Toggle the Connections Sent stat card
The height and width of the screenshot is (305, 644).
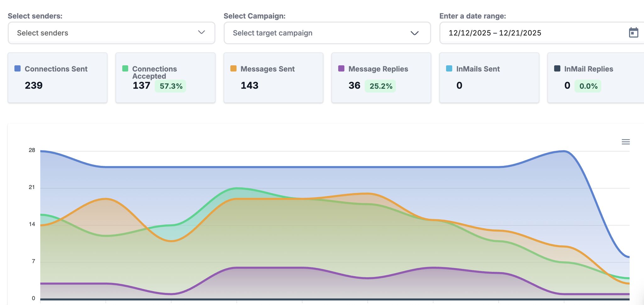(57, 78)
